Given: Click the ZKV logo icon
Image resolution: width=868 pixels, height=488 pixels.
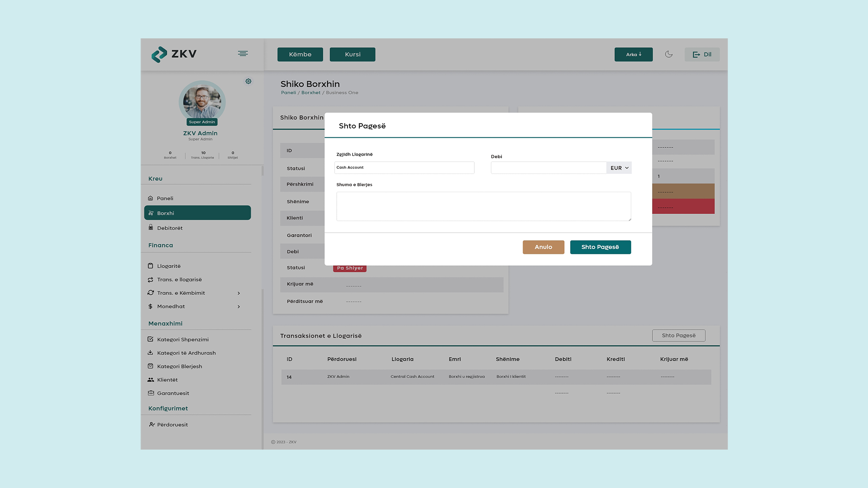Looking at the screenshot, I should pos(159,54).
